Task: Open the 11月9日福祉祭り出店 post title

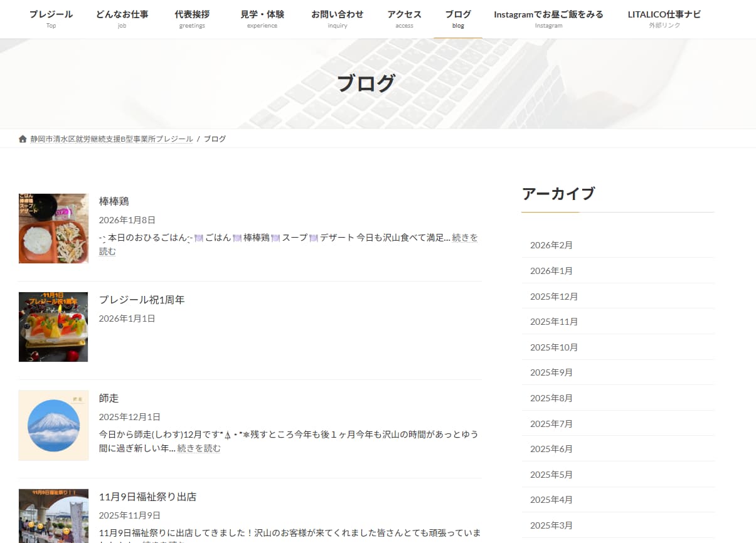Action: pos(147,497)
